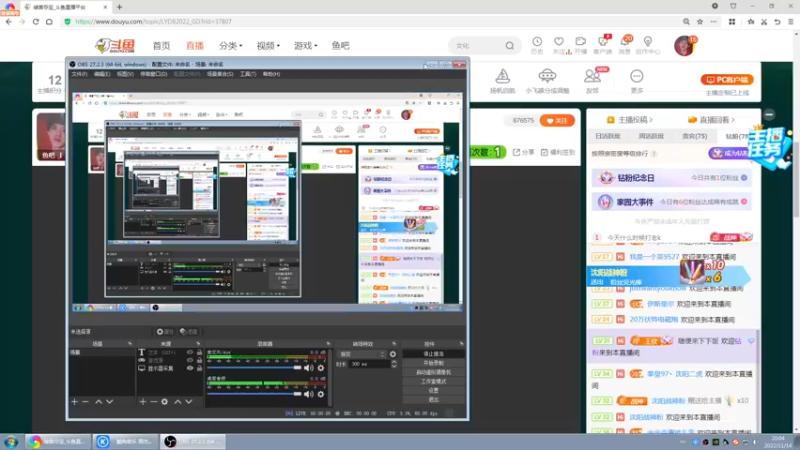The image size is (800, 450).
Task: Open the More ellipsis circle icon
Action: 637,77
